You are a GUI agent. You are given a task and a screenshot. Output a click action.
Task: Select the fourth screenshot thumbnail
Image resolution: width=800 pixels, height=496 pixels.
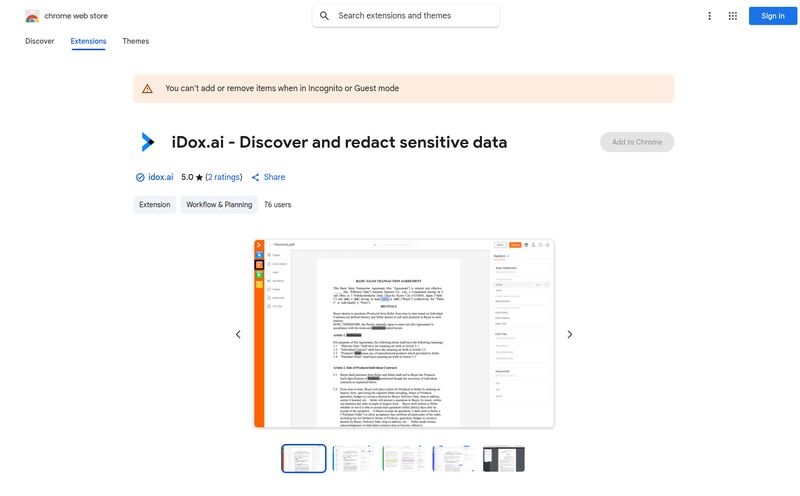click(x=454, y=458)
